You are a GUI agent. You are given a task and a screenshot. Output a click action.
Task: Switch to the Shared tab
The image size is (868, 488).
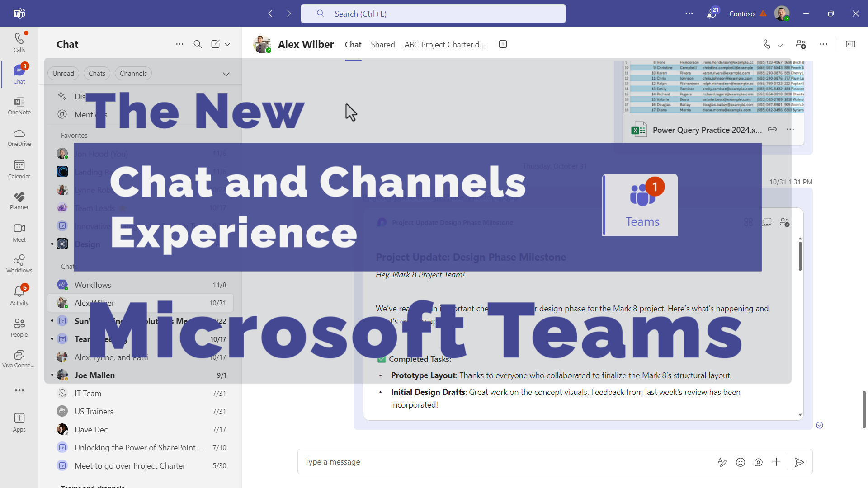[382, 44]
